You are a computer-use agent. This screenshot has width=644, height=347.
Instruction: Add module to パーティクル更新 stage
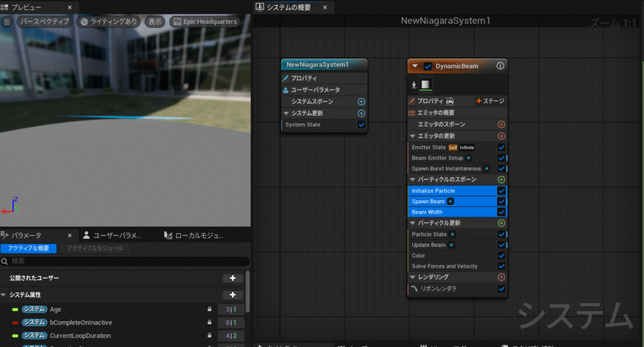coord(501,223)
